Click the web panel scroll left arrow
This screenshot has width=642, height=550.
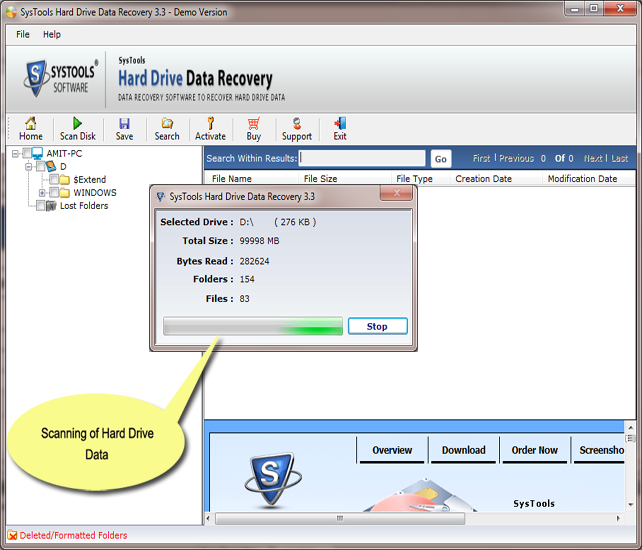point(208,518)
